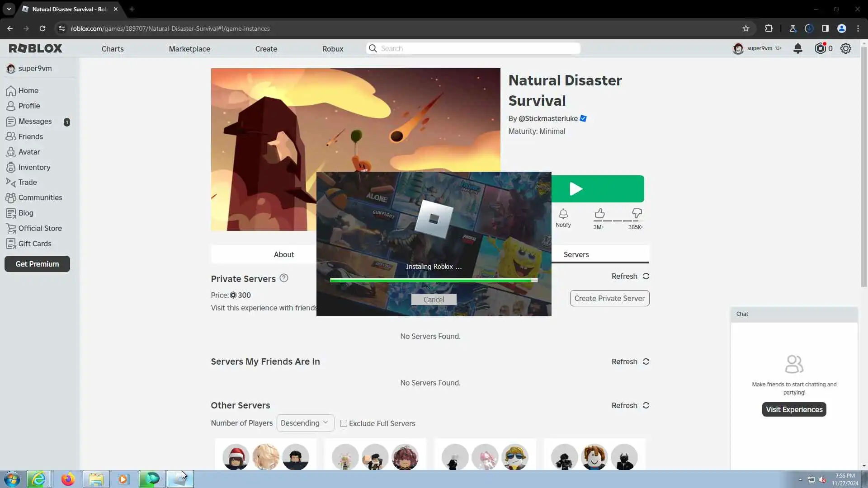Open the settings gear icon
The image size is (868, 488).
pos(845,48)
